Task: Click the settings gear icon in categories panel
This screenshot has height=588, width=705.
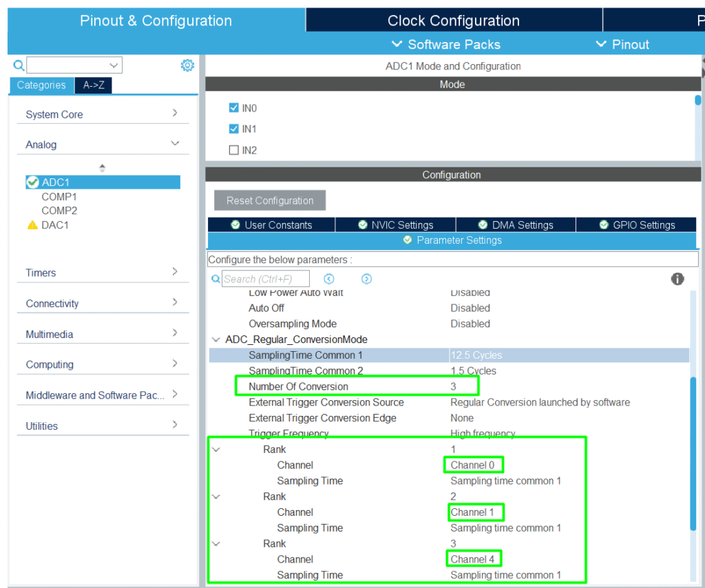Action: point(187,65)
